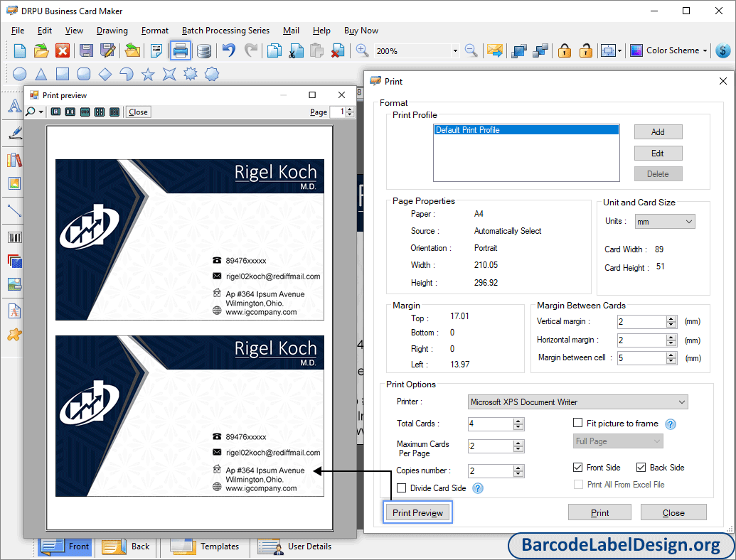
Task: Uncheck the Back Side checkbox
Action: click(641, 467)
